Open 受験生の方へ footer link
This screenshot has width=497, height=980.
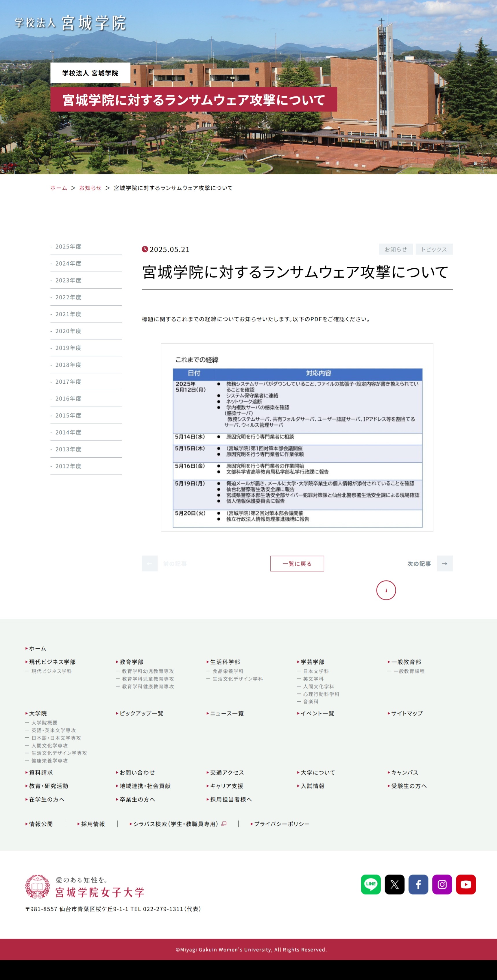407,786
